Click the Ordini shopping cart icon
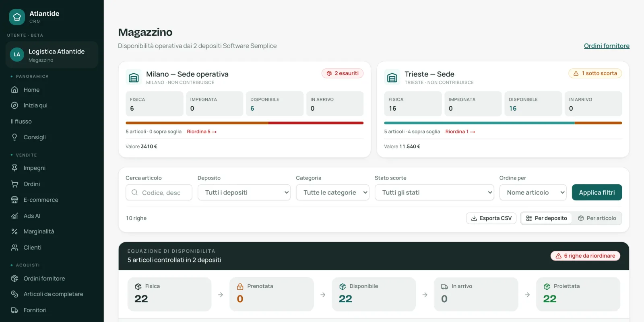Screen dimensions: 644x322 (14, 184)
